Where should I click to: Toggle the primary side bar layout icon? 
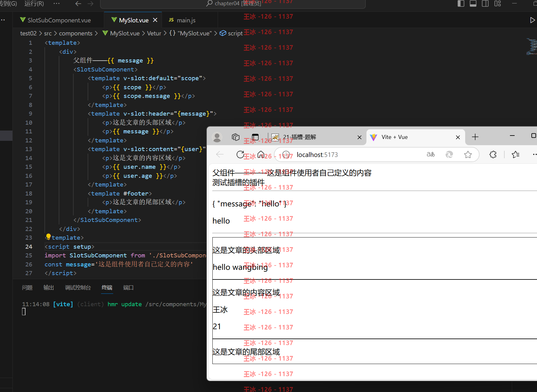coord(461,3)
